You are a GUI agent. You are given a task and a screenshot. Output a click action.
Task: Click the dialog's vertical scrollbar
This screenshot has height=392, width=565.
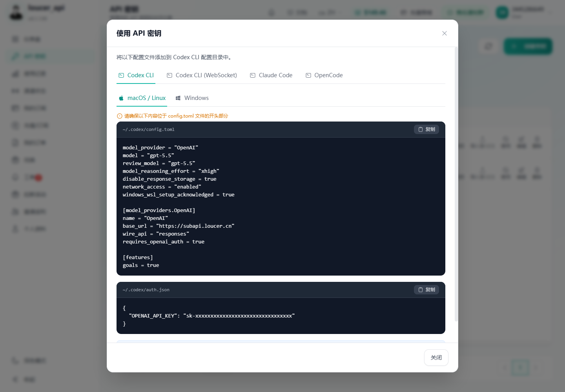tap(456, 184)
